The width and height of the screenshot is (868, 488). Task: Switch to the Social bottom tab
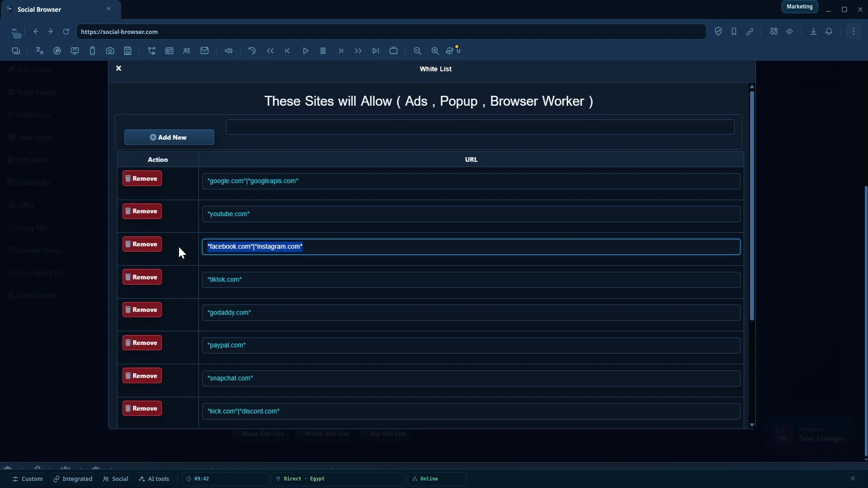pos(116,479)
